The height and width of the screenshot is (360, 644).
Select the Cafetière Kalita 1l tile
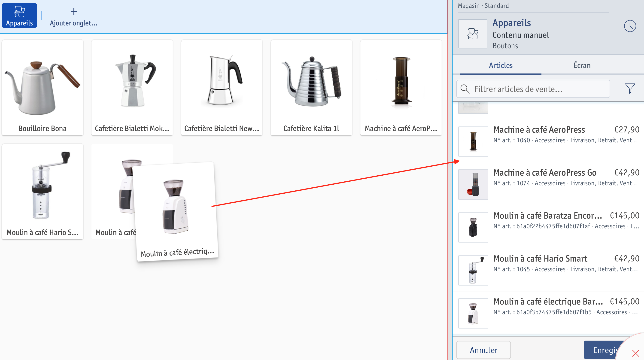[311, 88]
